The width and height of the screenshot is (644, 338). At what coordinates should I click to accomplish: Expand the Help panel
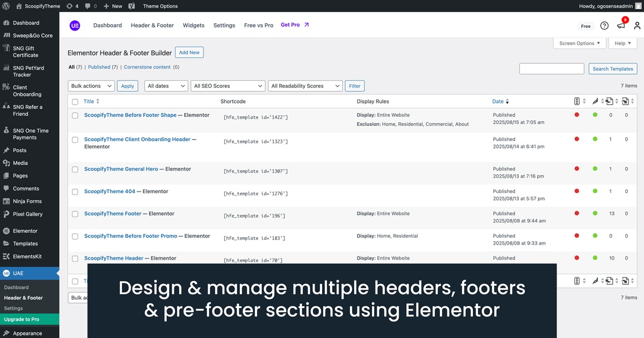(x=623, y=43)
